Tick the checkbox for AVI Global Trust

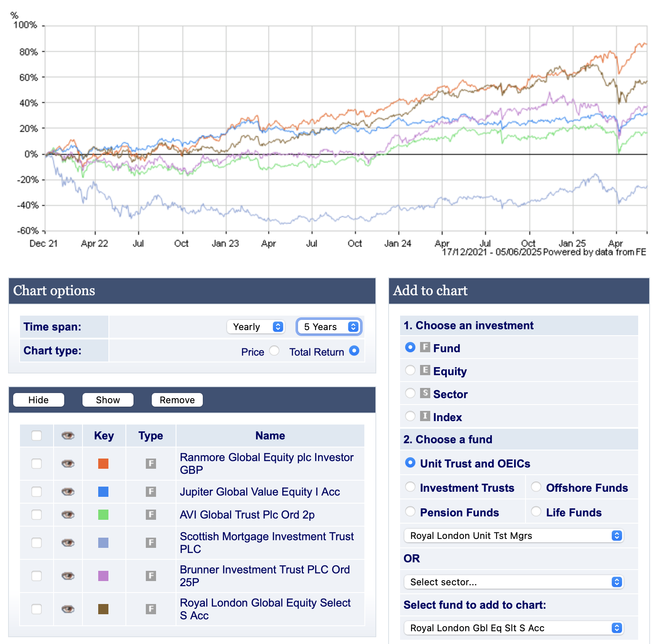click(37, 515)
